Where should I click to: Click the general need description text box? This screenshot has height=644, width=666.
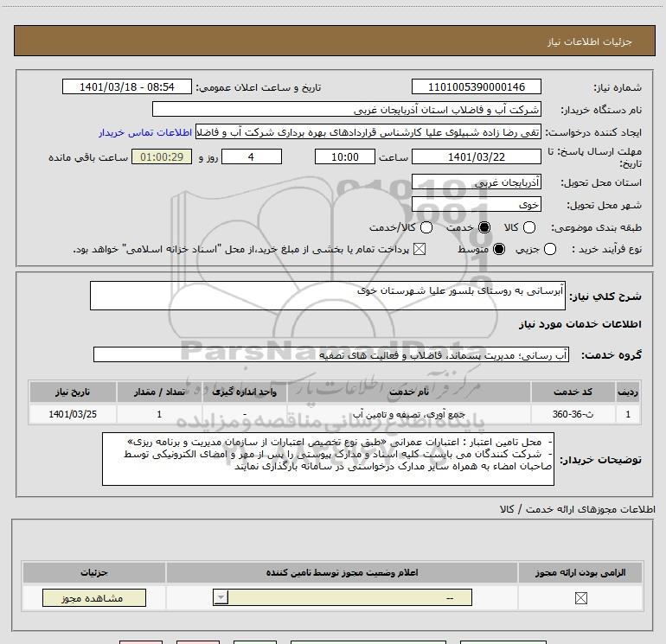tap(328, 296)
